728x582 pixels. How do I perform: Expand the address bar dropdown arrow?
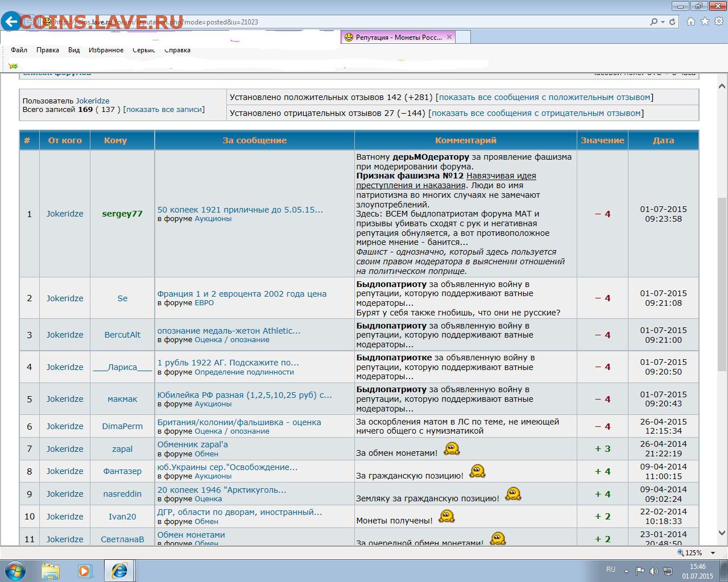point(663,22)
